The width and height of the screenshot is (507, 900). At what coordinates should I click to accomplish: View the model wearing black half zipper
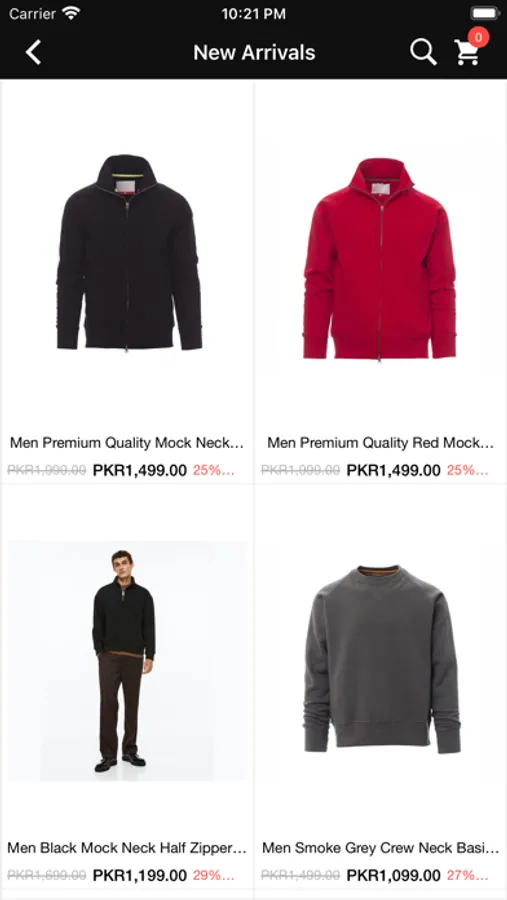coord(127,661)
